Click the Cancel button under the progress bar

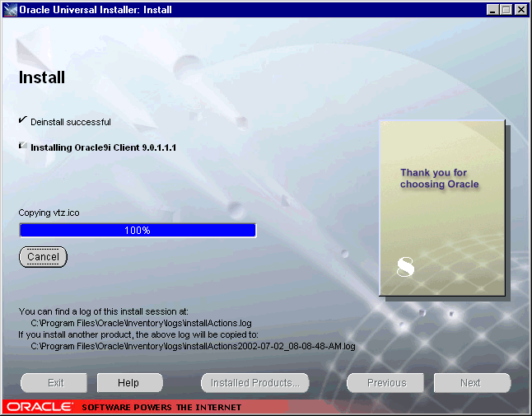43,257
